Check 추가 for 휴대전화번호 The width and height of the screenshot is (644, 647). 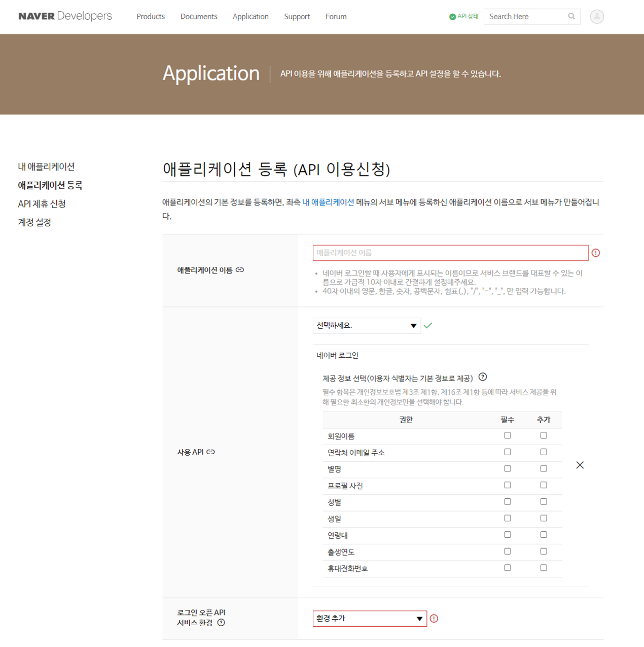pos(544,568)
